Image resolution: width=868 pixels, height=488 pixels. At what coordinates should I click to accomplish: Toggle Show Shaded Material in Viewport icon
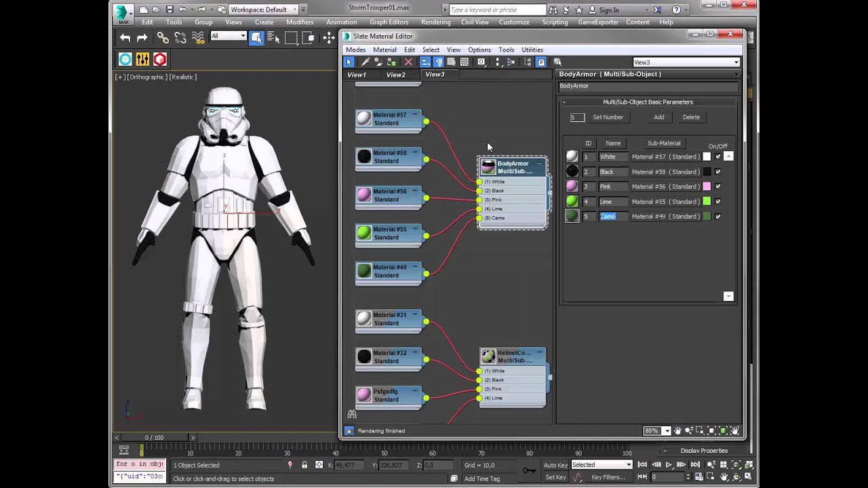pos(452,62)
